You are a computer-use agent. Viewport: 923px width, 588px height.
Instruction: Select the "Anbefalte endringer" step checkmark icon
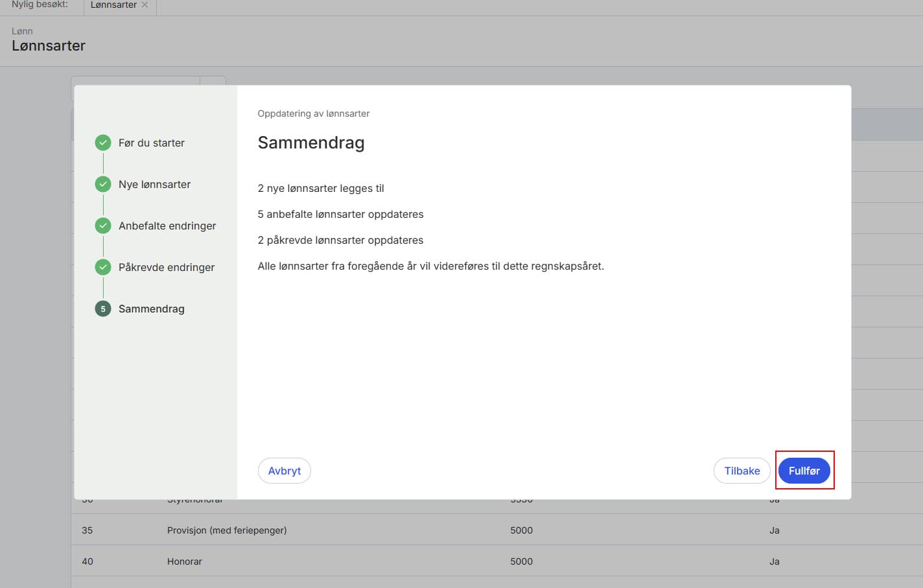point(102,226)
